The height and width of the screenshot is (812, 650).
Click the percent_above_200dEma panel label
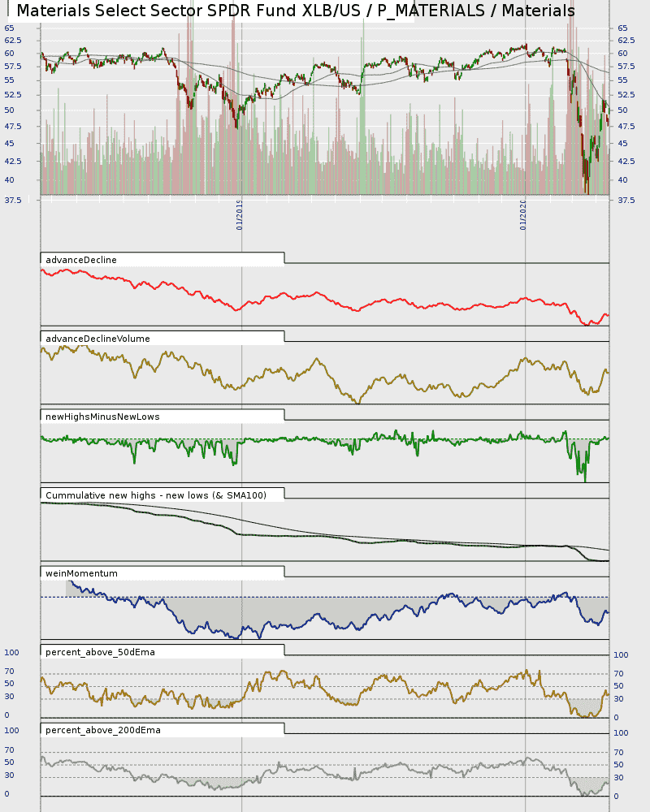pyautogui.click(x=102, y=730)
